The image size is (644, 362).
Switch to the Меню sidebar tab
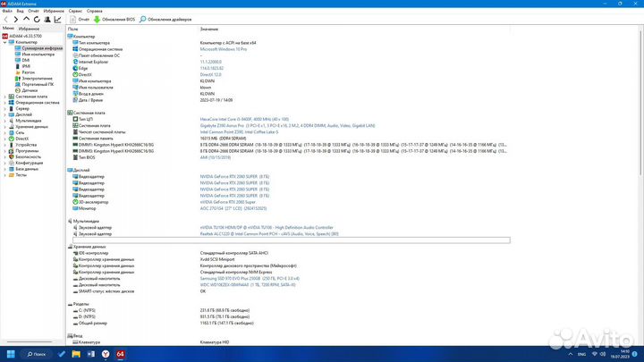click(8, 29)
